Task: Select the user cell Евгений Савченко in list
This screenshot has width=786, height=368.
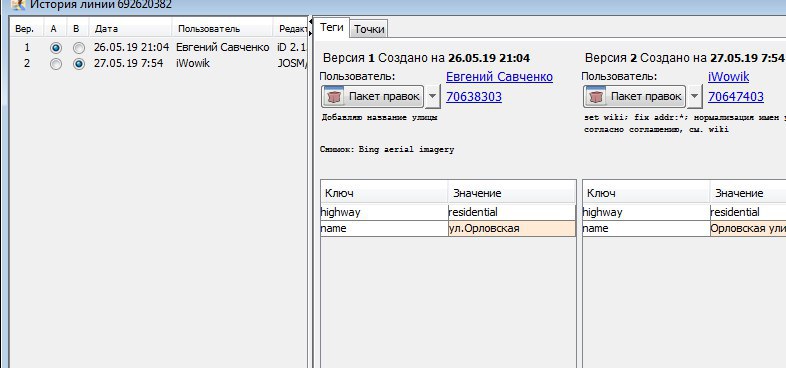Action: tap(223, 48)
